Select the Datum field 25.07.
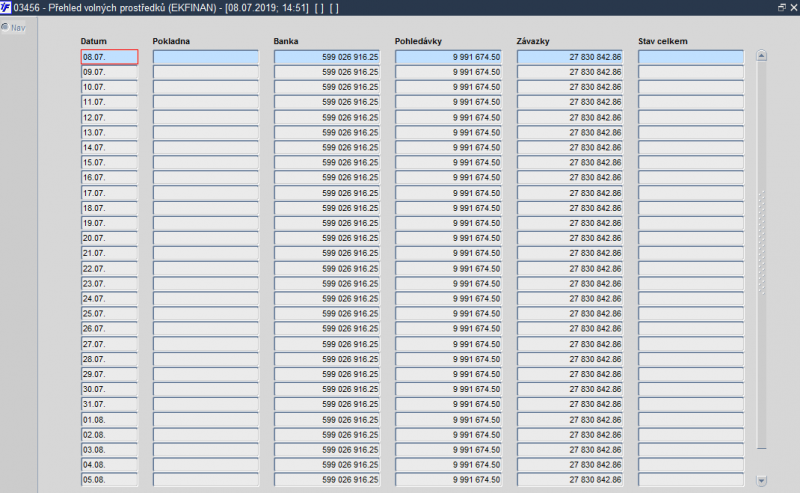Viewport: 800px width, 493px height. point(109,314)
